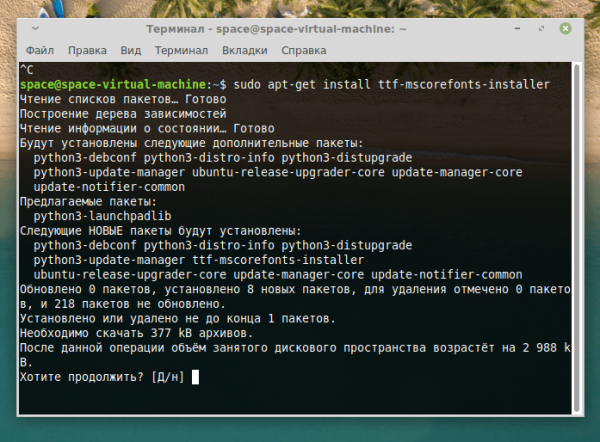Open the Терминал menu
The height and width of the screenshot is (442, 600).
pyautogui.click(x=181, y=51)
